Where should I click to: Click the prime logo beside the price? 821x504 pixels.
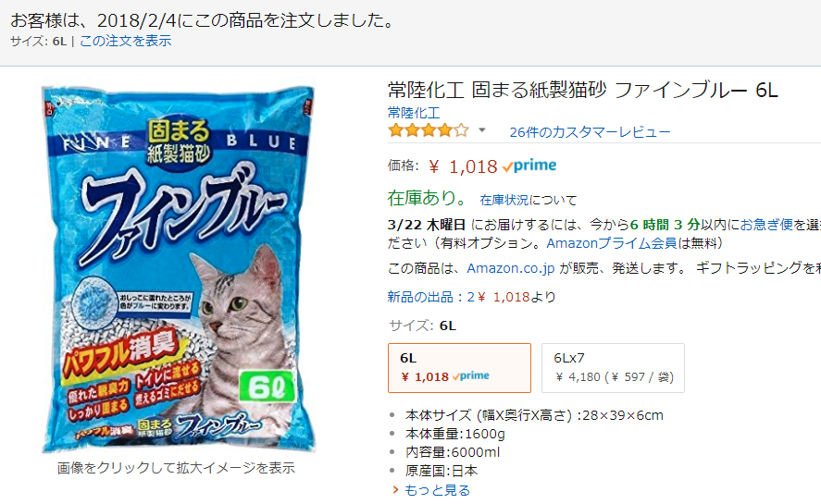[529, 166]
